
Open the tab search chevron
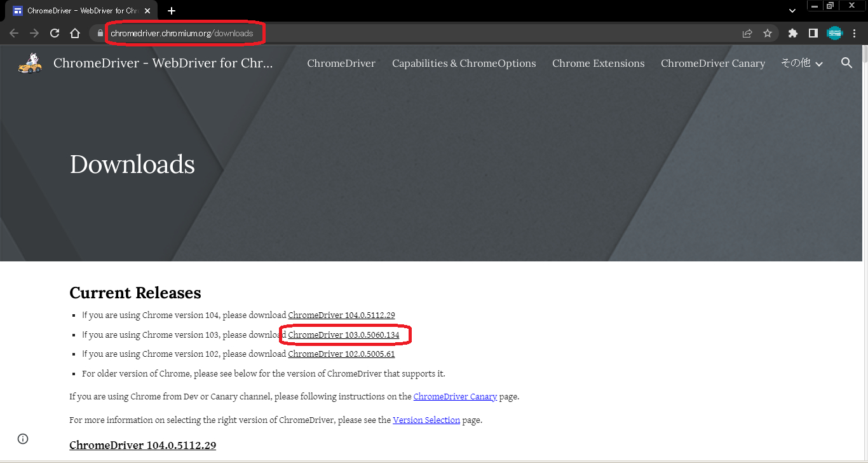792,11
